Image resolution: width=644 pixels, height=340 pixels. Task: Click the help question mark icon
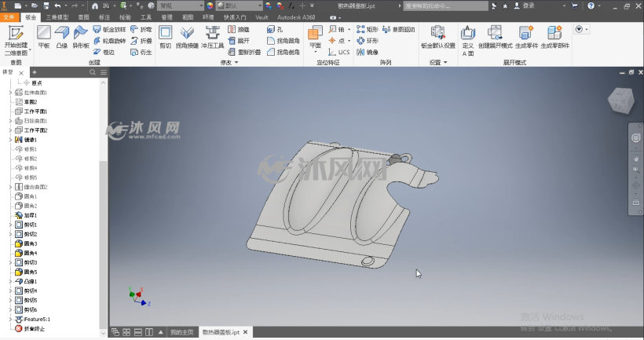click(x=591, y=5)
